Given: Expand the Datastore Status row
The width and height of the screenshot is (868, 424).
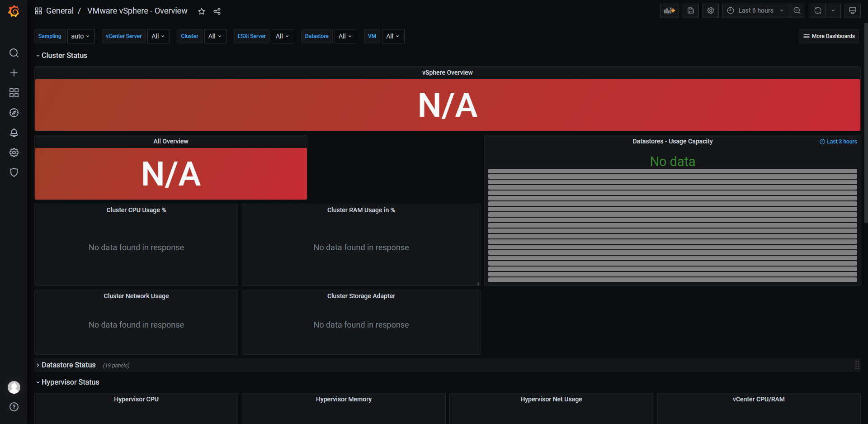Looking at the screenshot, I should click(x=66, y=365).
